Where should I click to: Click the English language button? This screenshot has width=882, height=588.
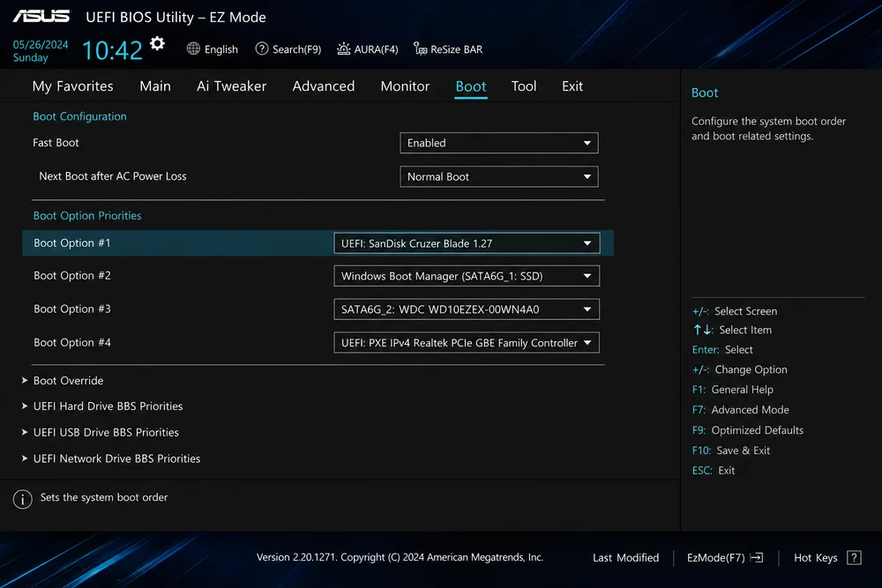[221, 49]
